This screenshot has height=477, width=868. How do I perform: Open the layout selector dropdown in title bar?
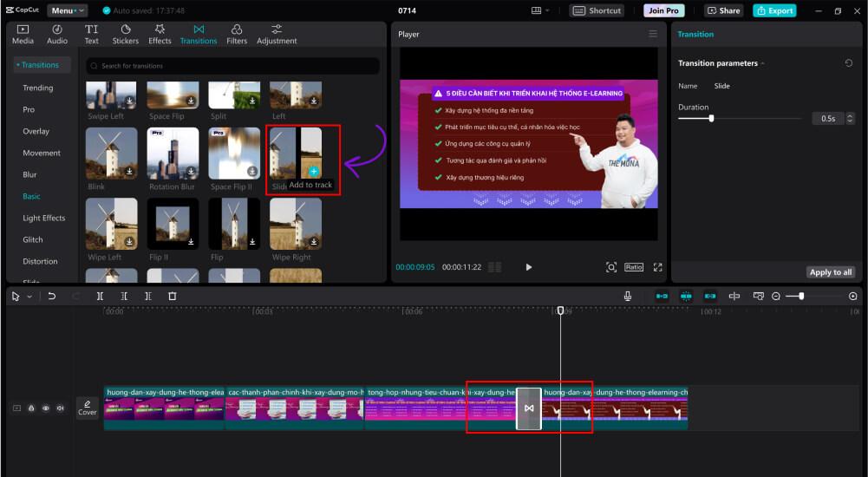pyautogui.click(x=540, y=10)
